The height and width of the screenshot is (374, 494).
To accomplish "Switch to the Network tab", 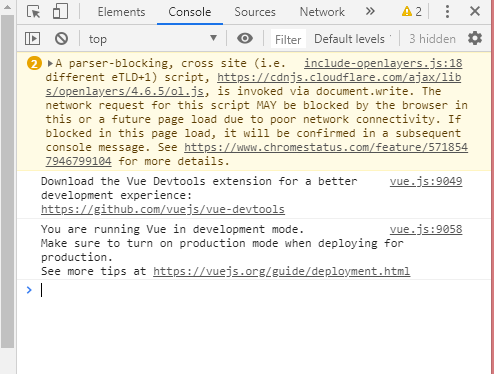I will [322, 12].
